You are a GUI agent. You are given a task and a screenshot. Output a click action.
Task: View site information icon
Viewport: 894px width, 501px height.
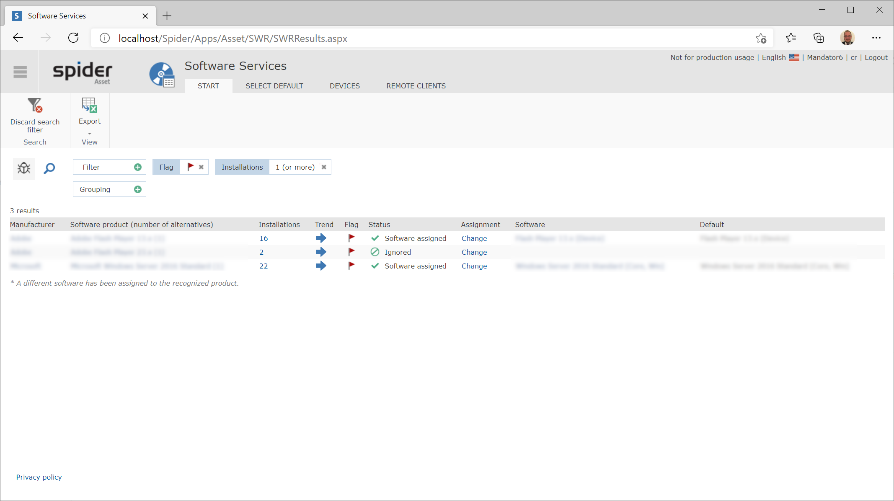105,38
